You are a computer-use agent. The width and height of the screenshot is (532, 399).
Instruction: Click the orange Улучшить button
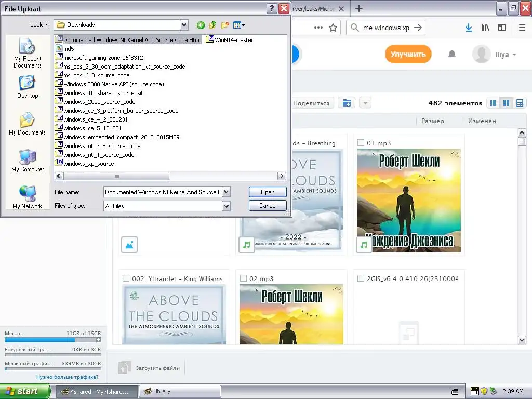pyautogui.click(x=408, y=54)
